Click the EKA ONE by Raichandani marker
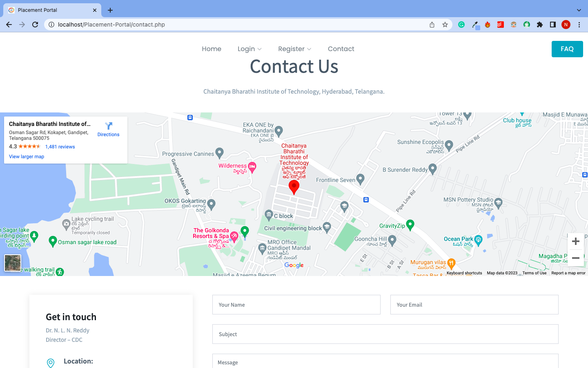 pyautogui.click(x=279, y=131)
